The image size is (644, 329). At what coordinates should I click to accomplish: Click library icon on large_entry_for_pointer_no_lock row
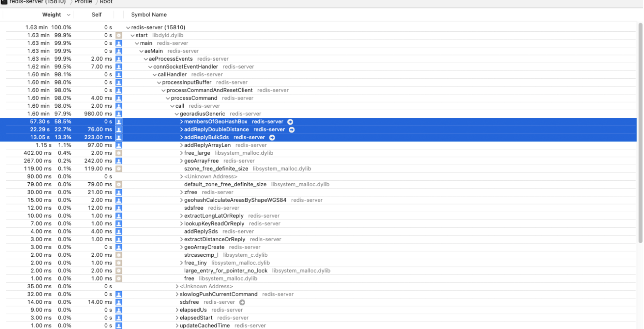[x=119, y=270]
